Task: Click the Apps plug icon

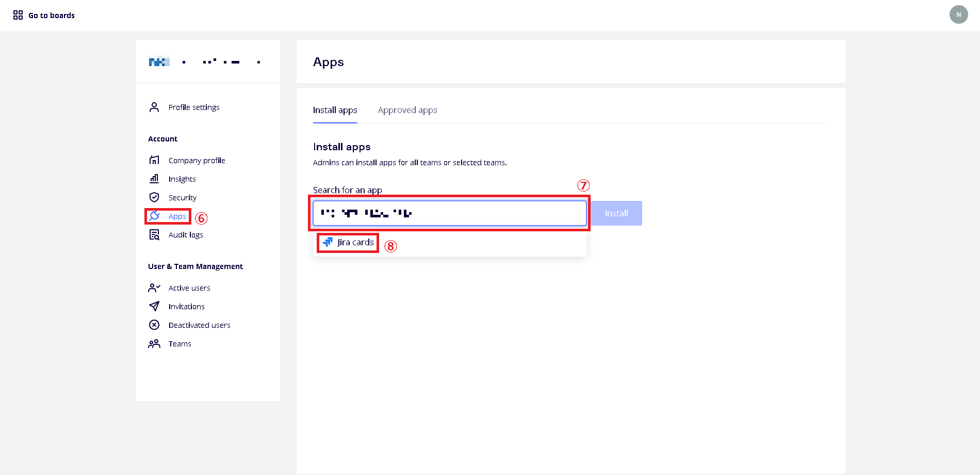Action: pyautogui.click(x=154, y=216)
